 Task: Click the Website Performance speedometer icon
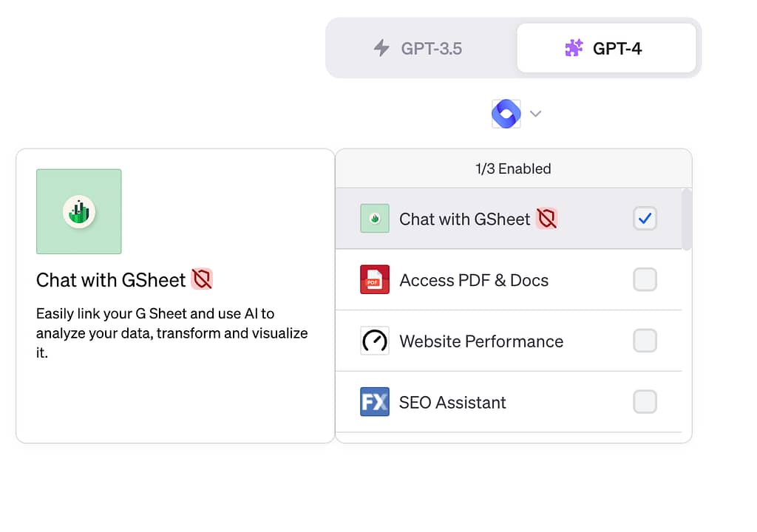tap(375, 341)
